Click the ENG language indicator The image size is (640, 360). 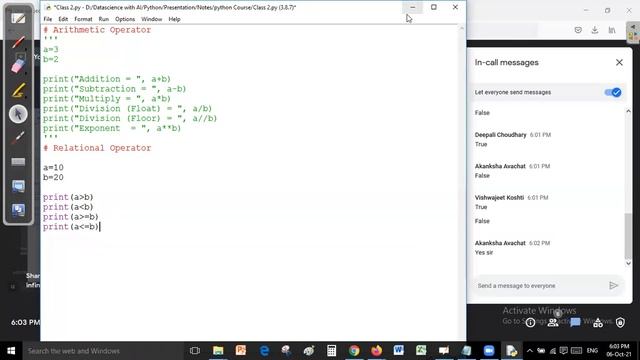pyautogui.click(x=592, y=351)
